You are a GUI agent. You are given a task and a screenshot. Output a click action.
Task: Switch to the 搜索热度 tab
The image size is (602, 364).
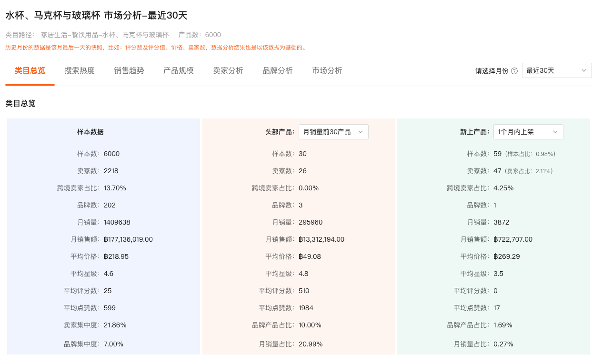80,71
